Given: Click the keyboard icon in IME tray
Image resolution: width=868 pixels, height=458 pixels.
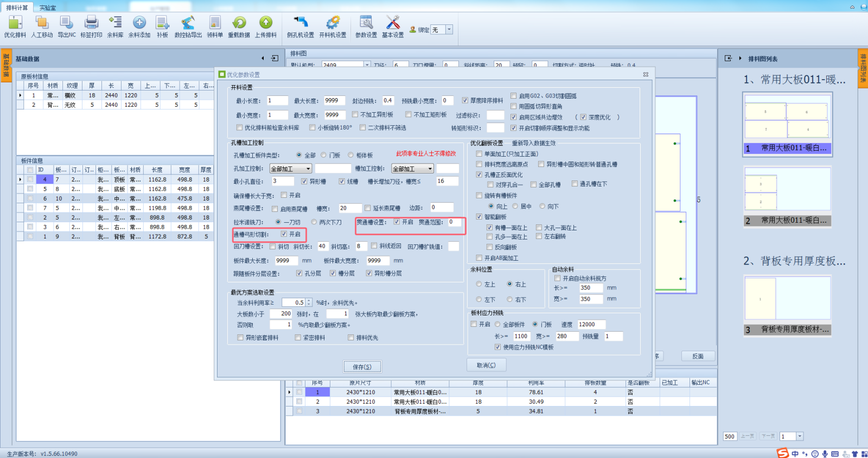Looking at the screenshot, I should pyautogui.click(x=835, y=454).
